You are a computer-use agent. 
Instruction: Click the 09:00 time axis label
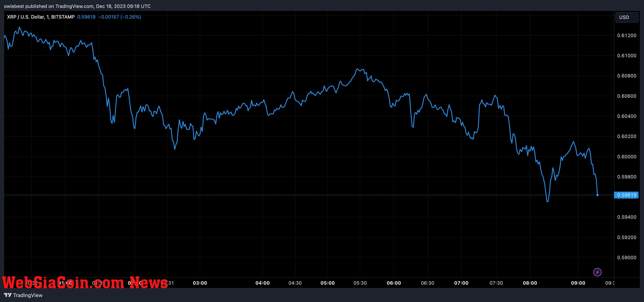578,283
